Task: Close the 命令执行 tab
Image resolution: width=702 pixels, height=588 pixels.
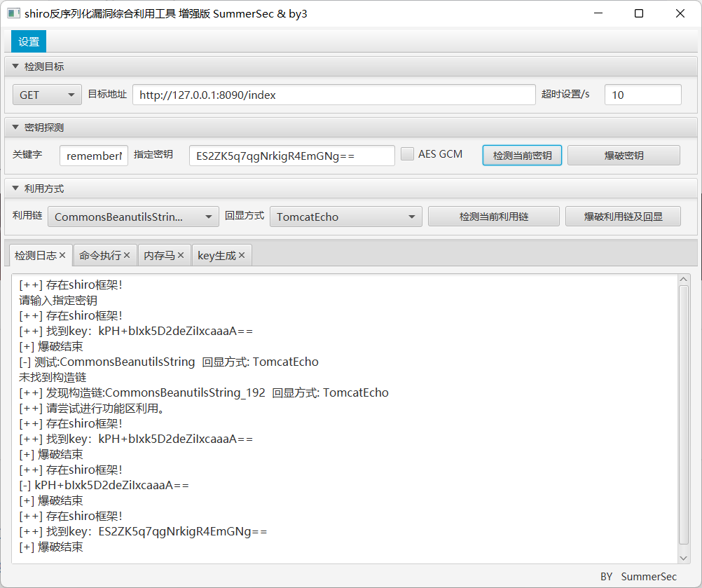Action: 127,255
